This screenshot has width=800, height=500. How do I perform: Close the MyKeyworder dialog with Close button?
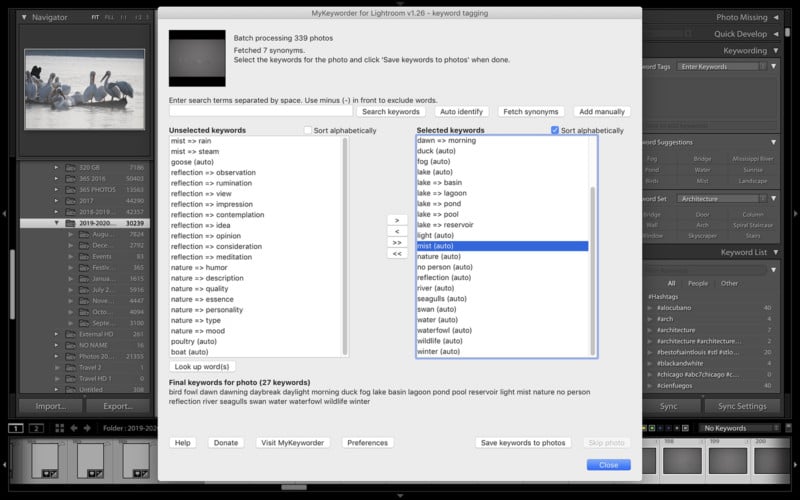coord(608,465)
